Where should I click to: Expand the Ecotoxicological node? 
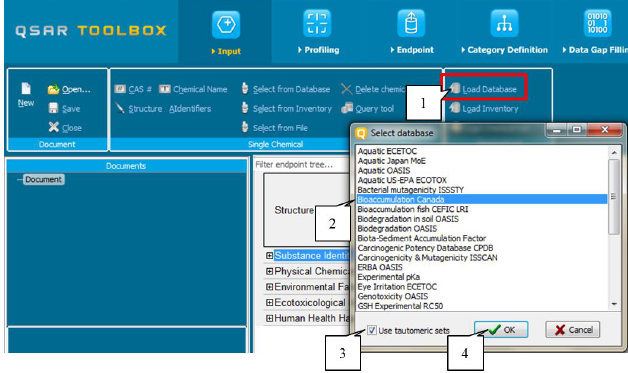(x=270, y=302)
